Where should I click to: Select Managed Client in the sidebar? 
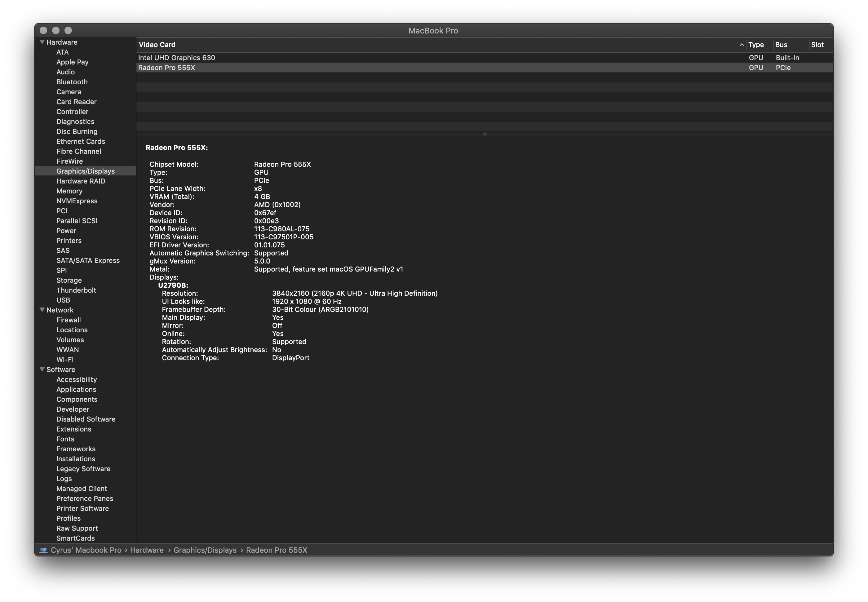82,489
